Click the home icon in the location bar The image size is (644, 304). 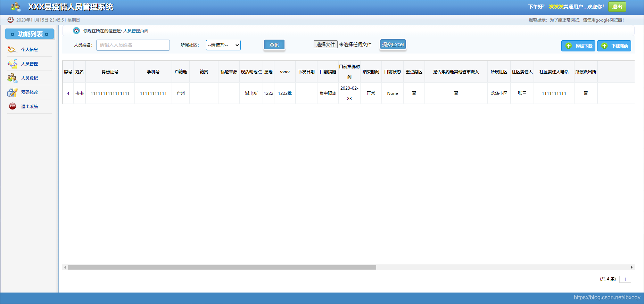point(76,31)
